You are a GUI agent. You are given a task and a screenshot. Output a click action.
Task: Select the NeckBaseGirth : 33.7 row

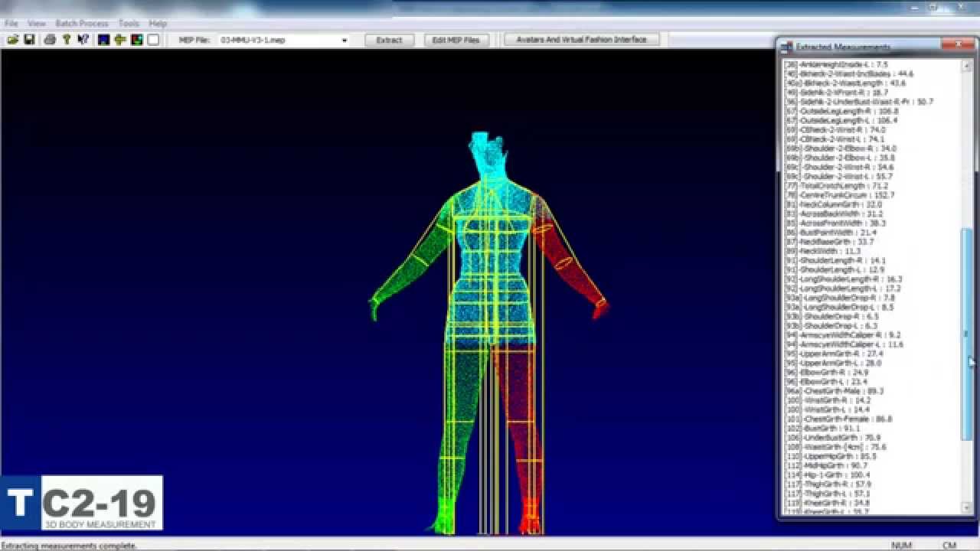(830, 242)
